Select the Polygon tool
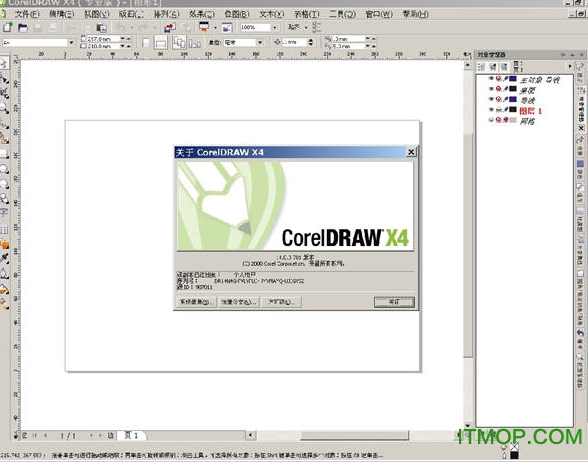 point(4,184)
